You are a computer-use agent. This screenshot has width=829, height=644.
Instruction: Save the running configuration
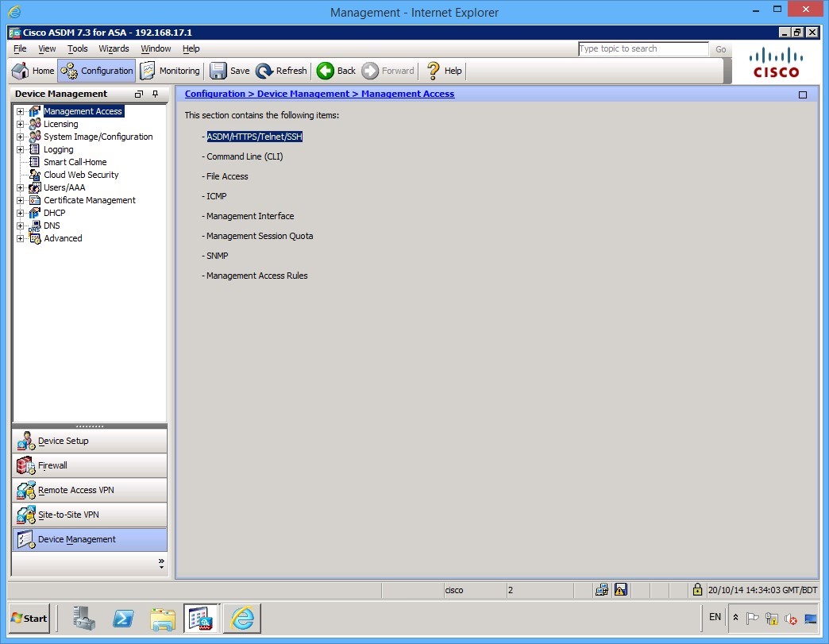(229, 71)
